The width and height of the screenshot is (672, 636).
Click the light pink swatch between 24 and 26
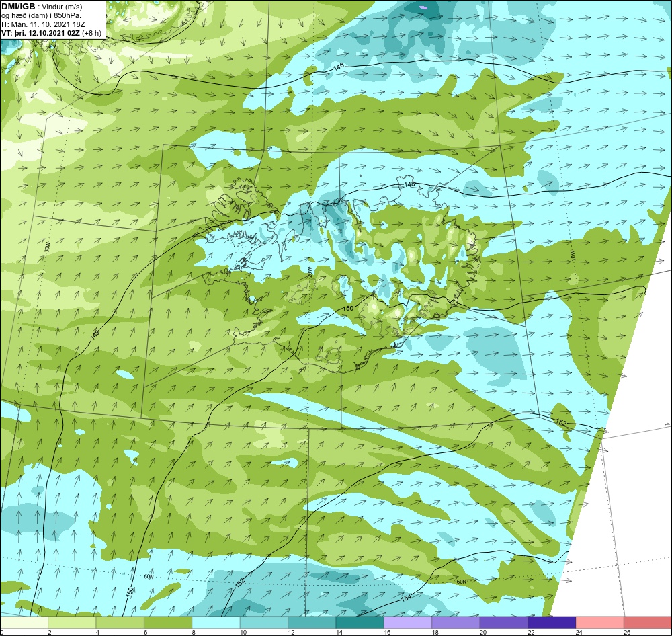[x=600, y=623]
